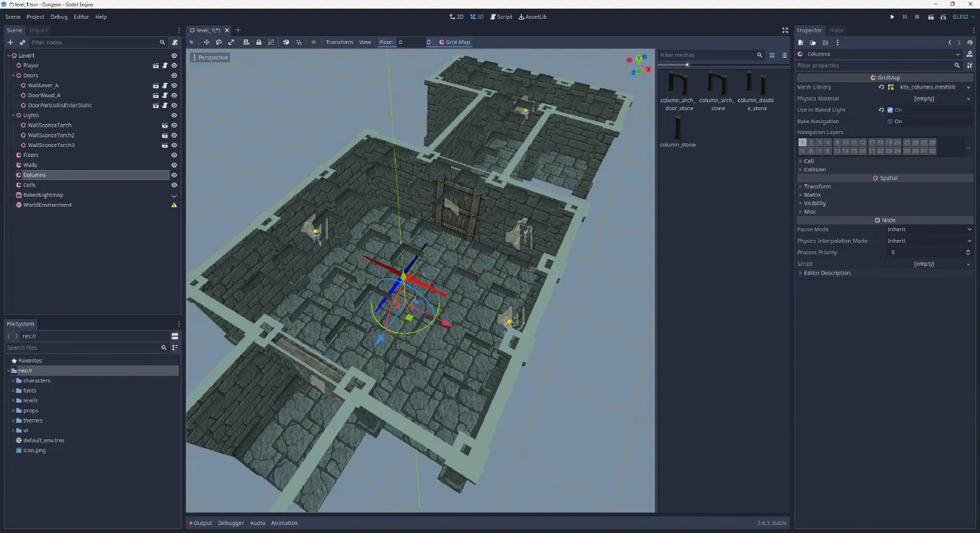Open the Player script icon
980x533 pixels.
(x=165, y=66)
